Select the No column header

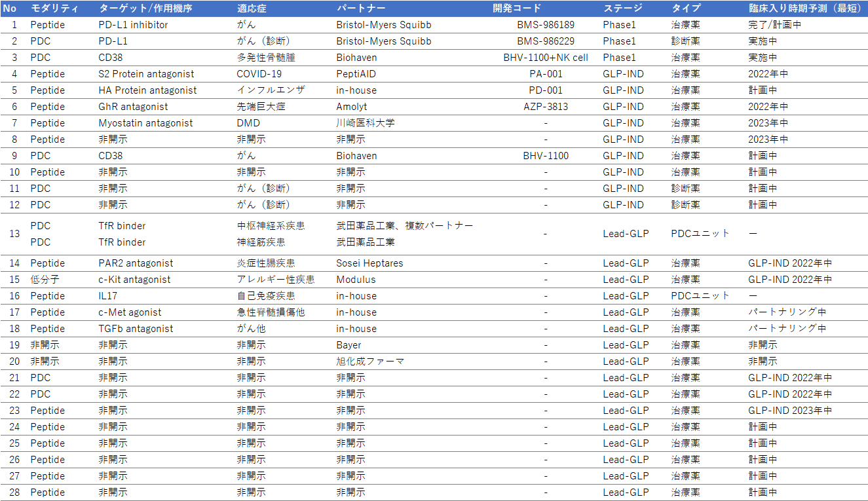tap(9, 9)
